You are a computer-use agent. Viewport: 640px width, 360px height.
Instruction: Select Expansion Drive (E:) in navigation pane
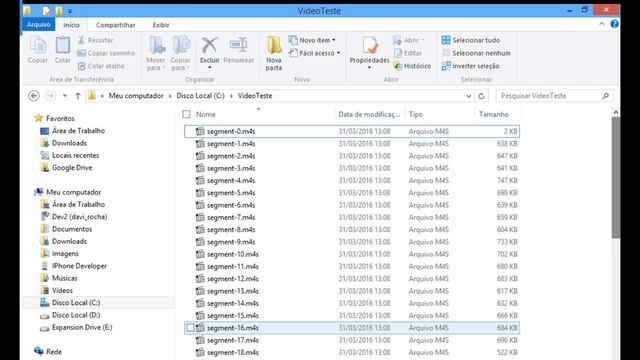coord(82,327)
